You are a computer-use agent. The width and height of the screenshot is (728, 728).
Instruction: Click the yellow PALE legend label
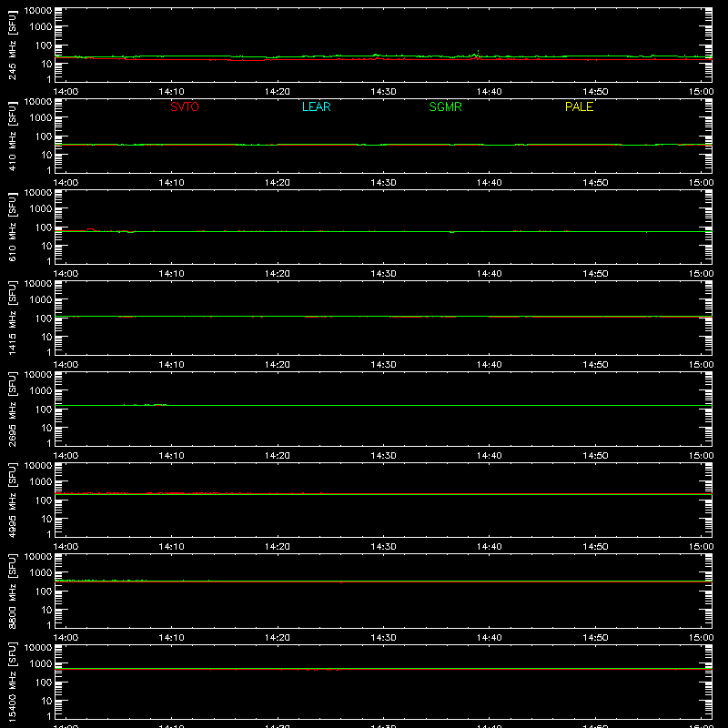(x=579, y=106)
